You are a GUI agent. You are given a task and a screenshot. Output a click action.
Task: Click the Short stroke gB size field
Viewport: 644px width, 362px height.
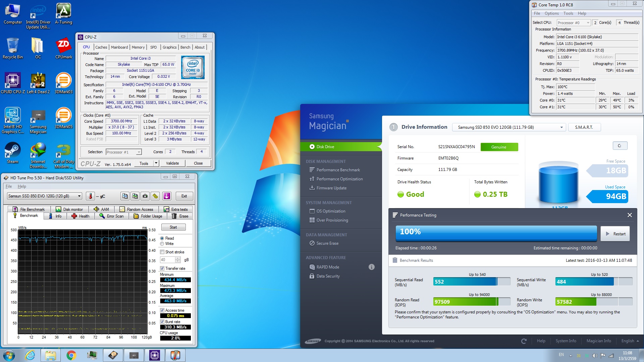[167, 260]
